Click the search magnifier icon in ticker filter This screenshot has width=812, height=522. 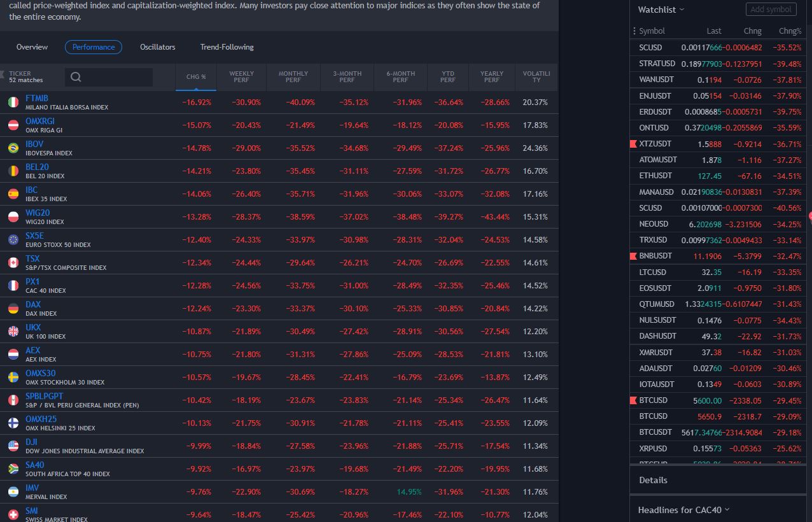tap(76, 77)
